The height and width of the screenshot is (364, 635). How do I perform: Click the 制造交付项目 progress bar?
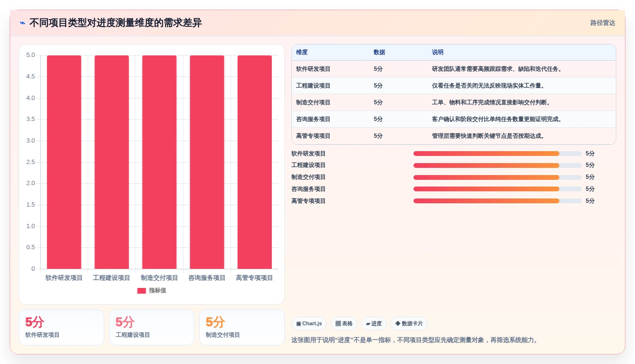coord(498,177)
